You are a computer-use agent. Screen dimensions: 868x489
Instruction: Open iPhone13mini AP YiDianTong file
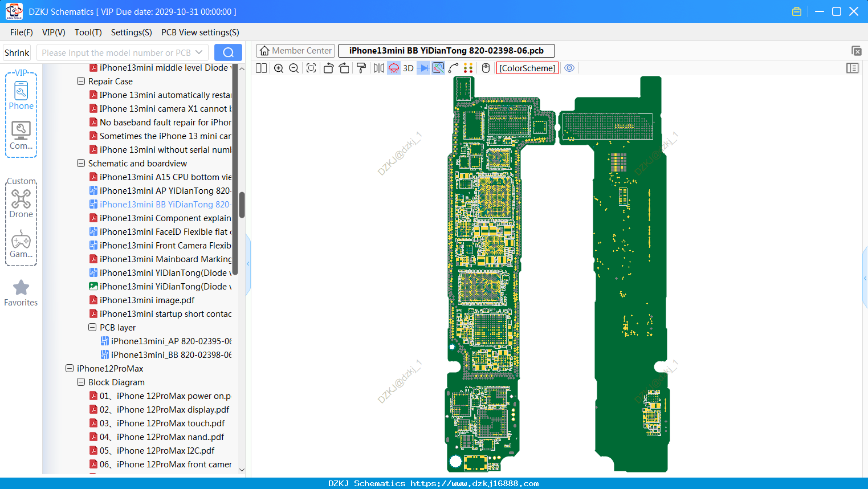tap(160, 191)
